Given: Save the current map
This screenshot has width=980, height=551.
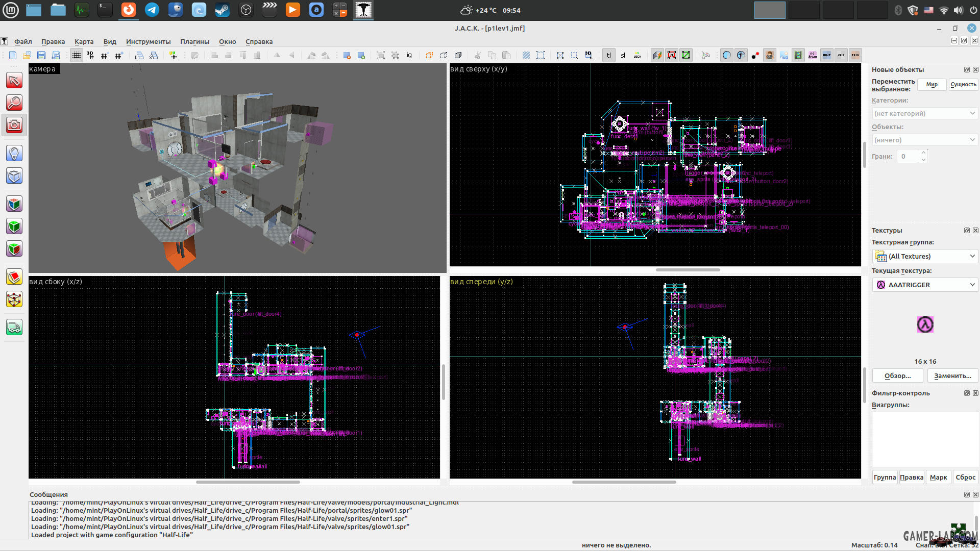Looking at the screenshot, I should (41, 55).
